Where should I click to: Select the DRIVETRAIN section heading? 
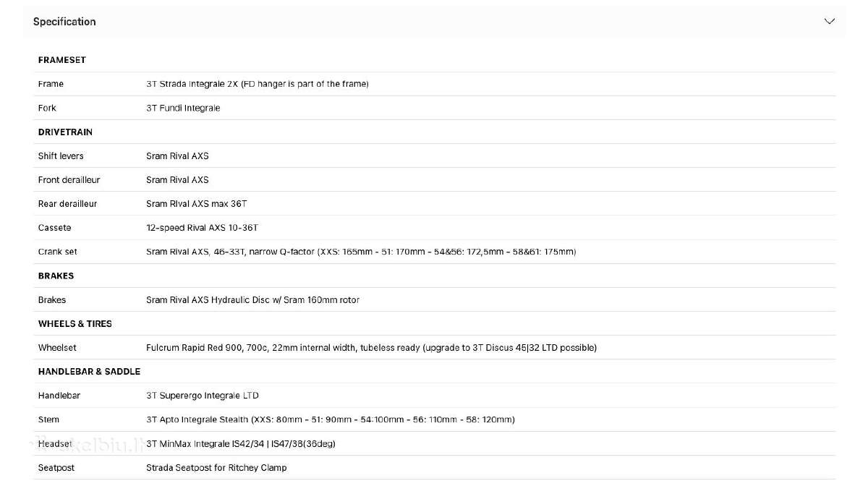point(65,132)
